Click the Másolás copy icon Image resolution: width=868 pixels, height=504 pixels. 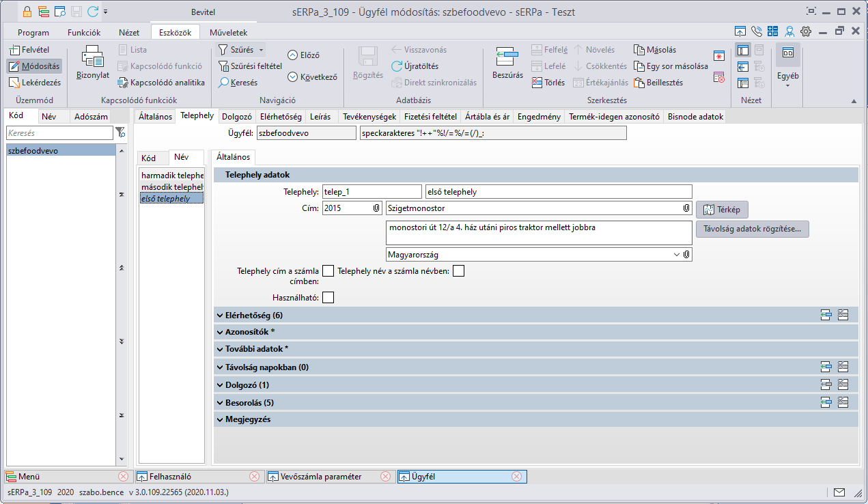click(639, 50)
